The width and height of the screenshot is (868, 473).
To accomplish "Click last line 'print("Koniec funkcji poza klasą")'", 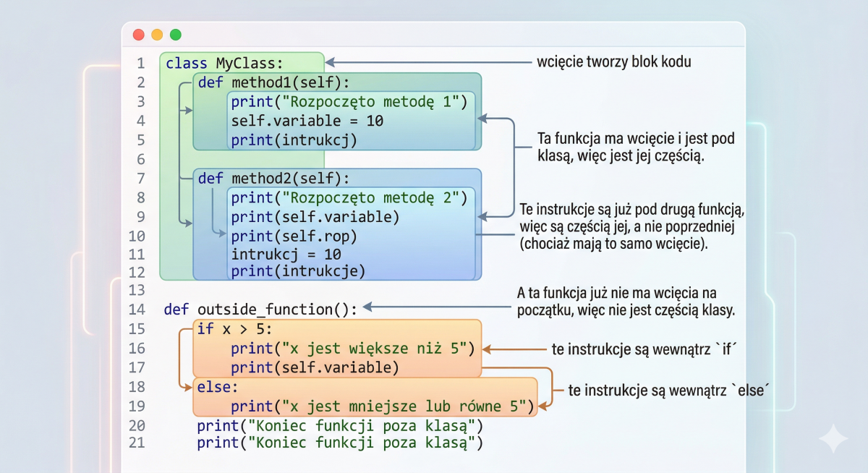I will [340, 443].
